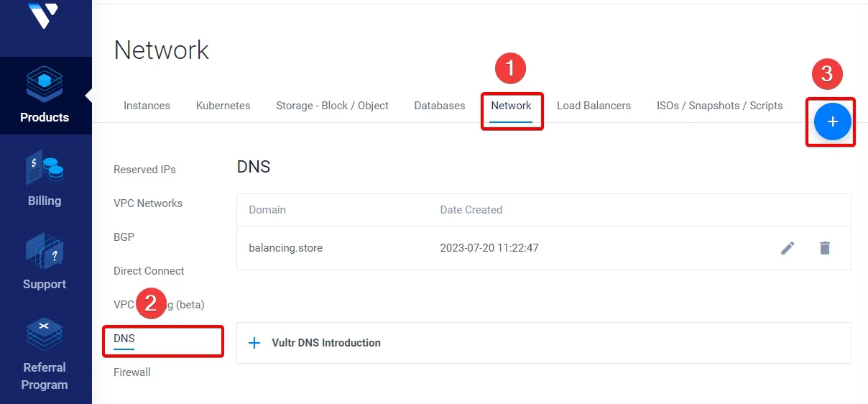Click the Network page heading

(x=161, y=50)
